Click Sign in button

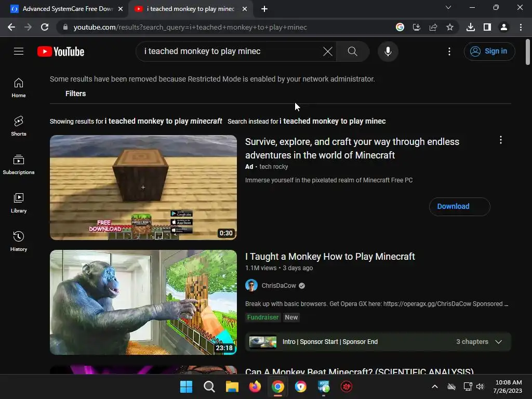tap(489, 51)
